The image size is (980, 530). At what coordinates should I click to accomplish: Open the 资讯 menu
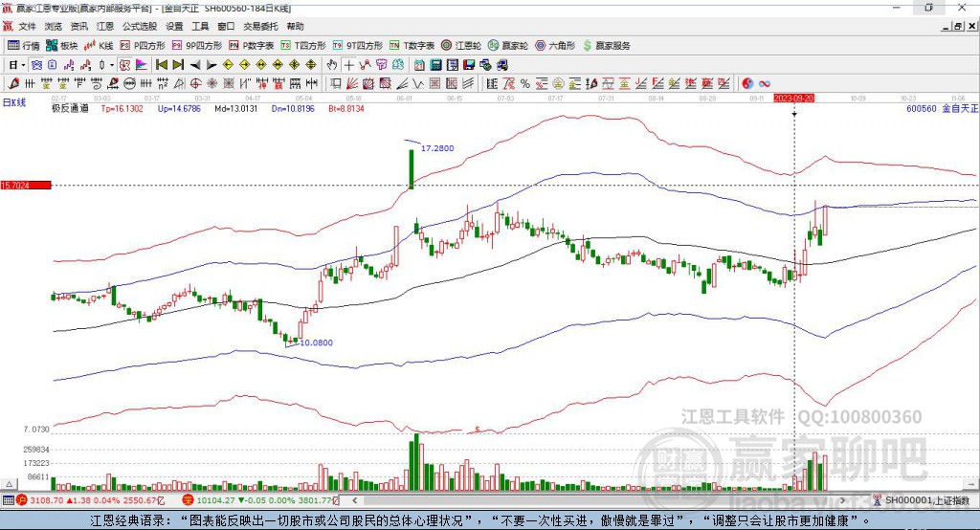[x=78, y=26]
